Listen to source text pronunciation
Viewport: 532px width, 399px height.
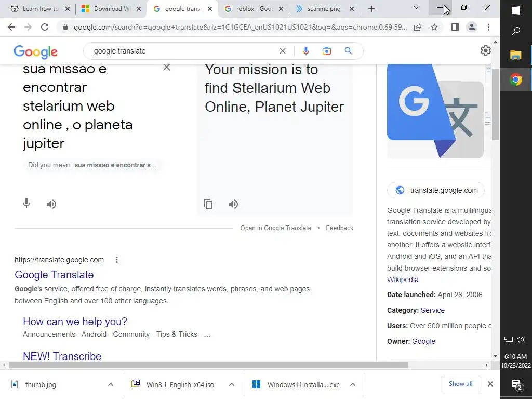(x=51, y=204)
